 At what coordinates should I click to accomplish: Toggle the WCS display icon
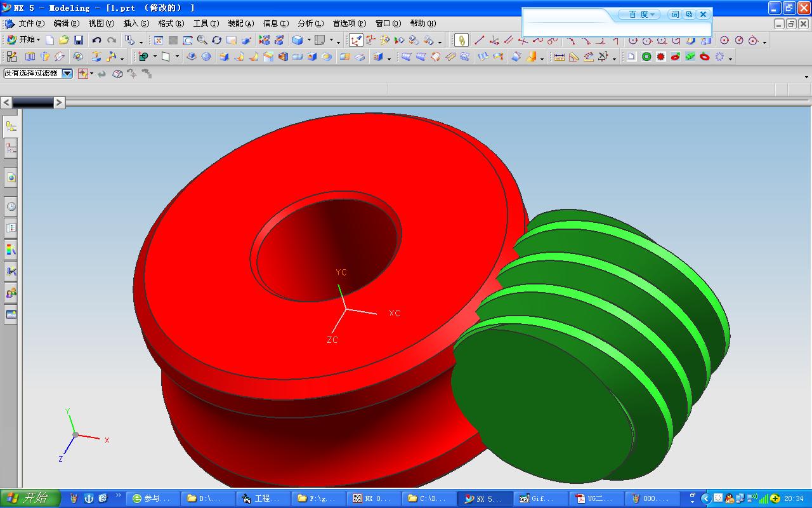(356, 40)
